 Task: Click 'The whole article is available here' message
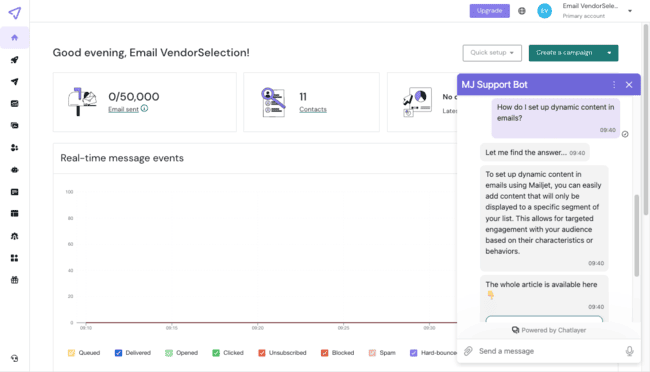[544, 296]
